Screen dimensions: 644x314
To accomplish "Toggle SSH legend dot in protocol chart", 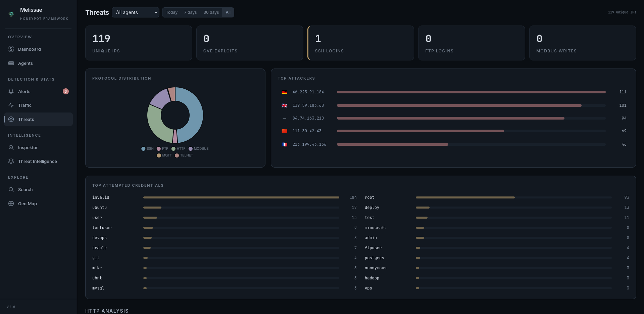I will tap(143, 149).
